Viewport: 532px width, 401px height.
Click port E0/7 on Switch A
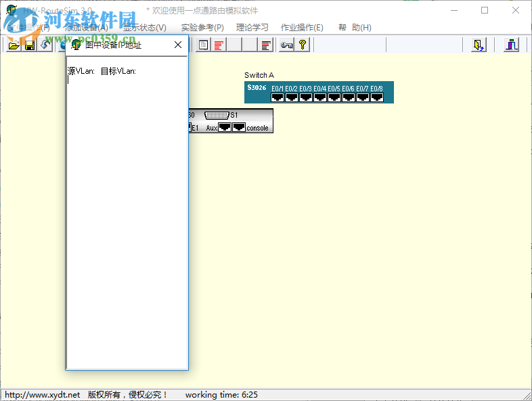(363, 97)
